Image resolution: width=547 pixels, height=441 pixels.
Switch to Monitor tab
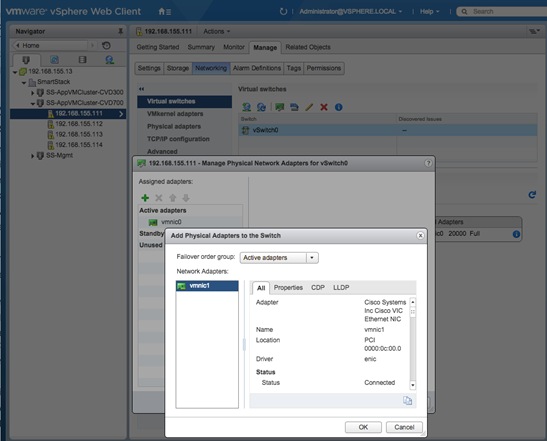(234, 47)
